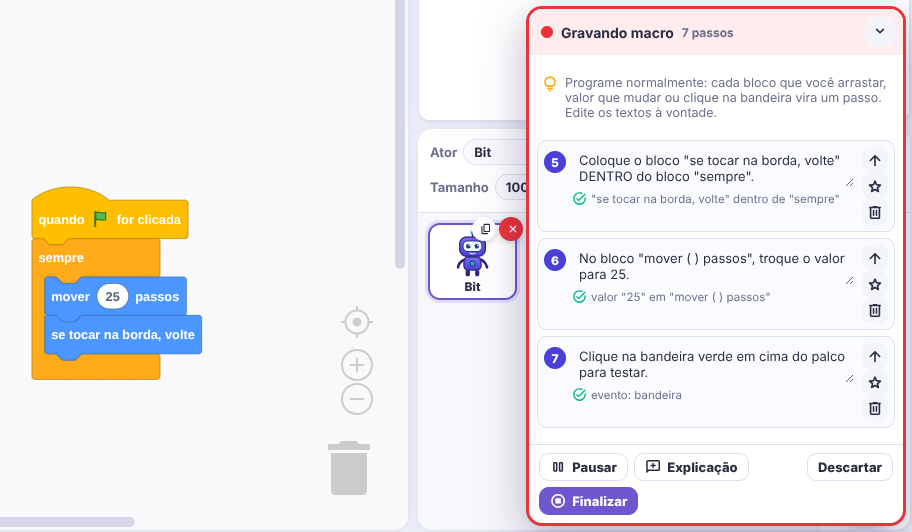Move step 7 up with arrow
The height and width of the screenshot is (532, 912).
[875, 356]
